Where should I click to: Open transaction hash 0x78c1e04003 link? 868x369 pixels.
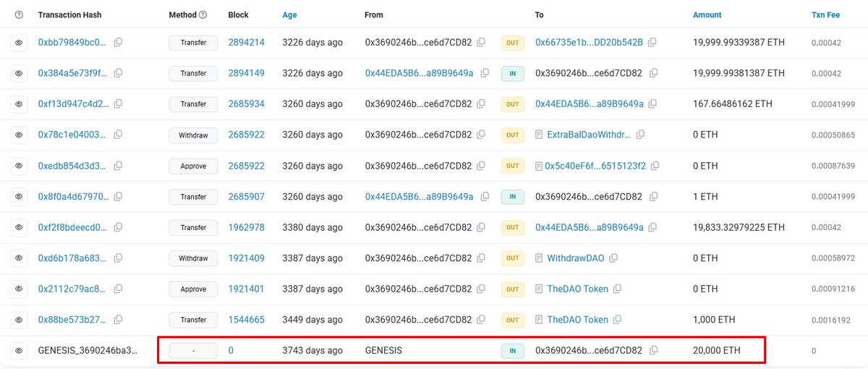[x=72, y=135]
